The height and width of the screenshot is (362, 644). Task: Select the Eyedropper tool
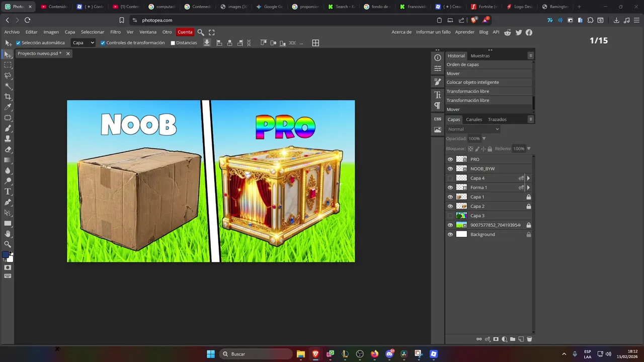click(8, 107)
